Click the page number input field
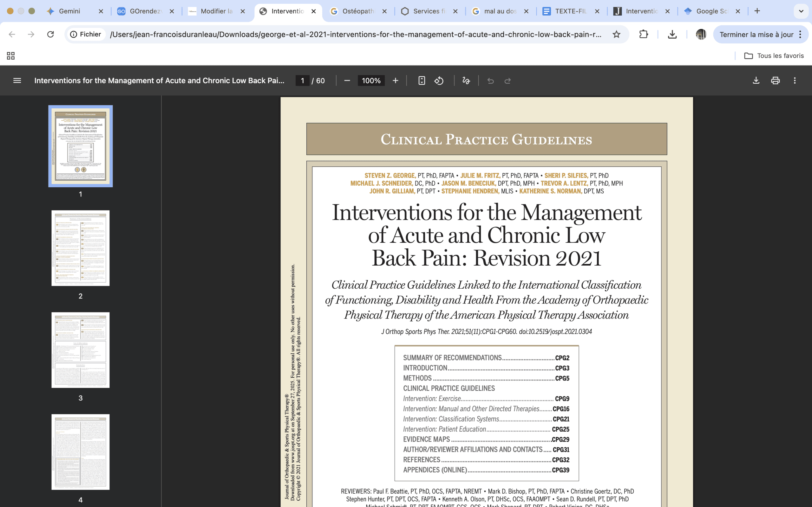This screenshot has width=812, height=507. pos(302,80)
